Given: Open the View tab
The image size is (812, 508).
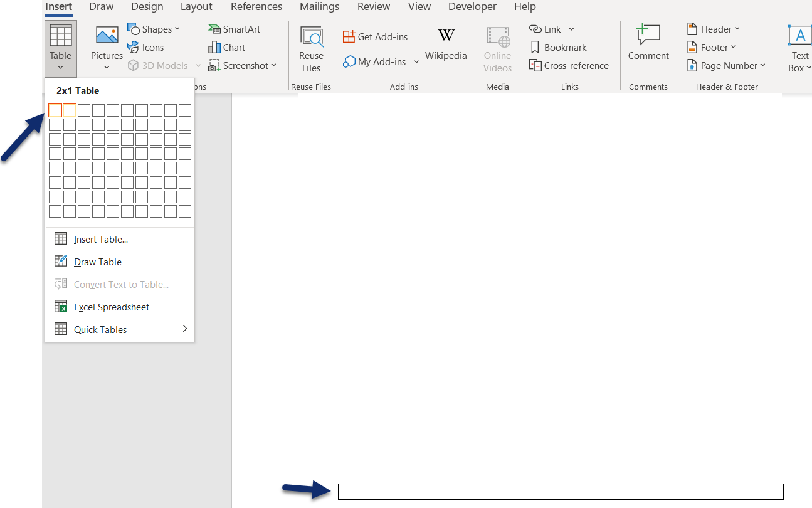Looking at the screenshot, I should click(419, 7).
